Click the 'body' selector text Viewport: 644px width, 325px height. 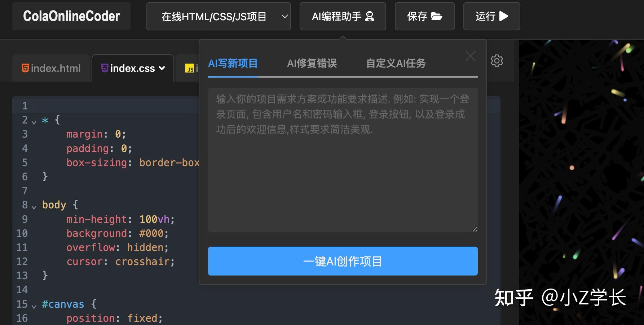(54, 205)
